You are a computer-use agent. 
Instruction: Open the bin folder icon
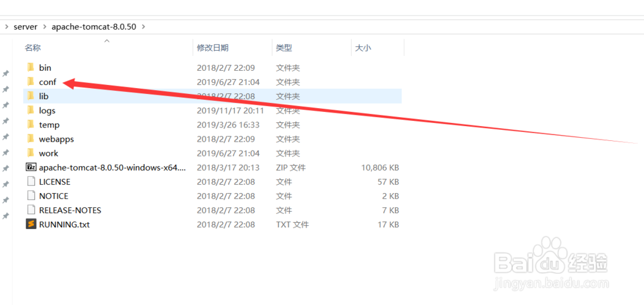tap(30, 68)
